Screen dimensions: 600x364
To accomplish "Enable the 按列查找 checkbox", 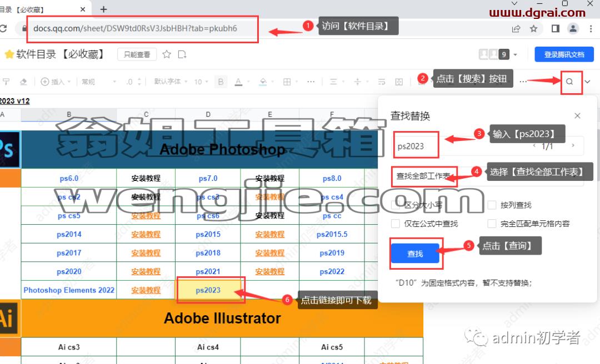I will (492, 205).
